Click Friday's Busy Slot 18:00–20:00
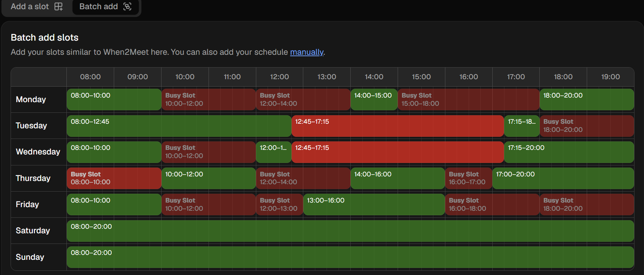644x275 pixels. click(587, 204)
